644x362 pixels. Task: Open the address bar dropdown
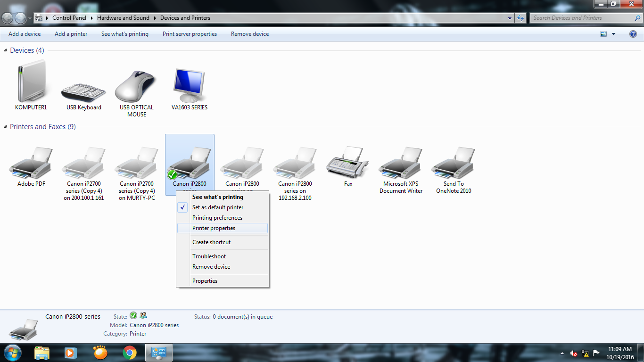(x=509, y=18)
